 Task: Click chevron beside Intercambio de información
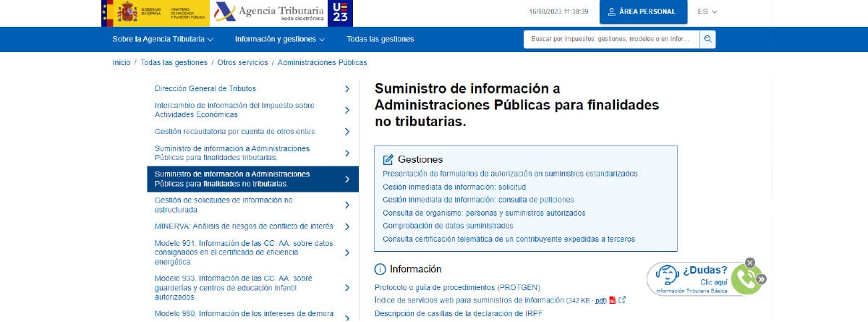point(347,110)
